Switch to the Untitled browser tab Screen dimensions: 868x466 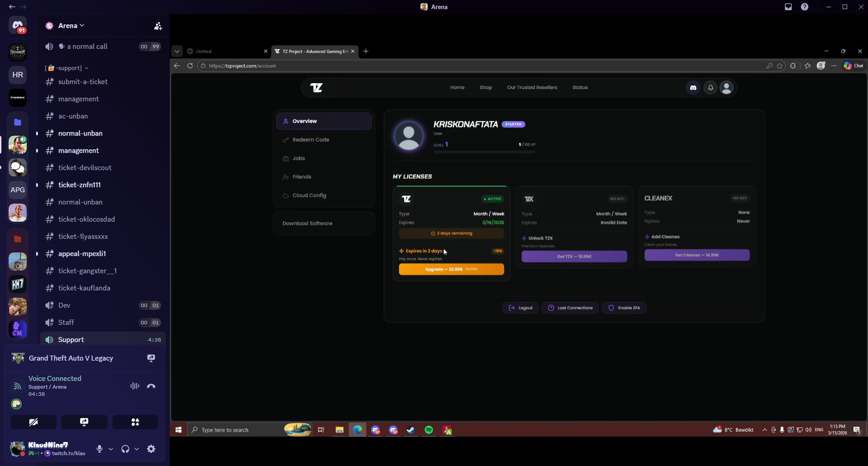click(227, 51)
